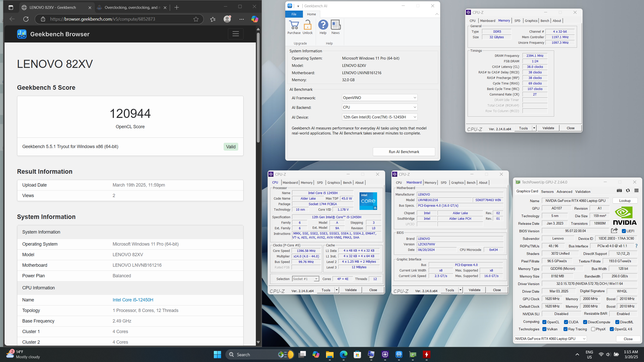
Task: Toggle Vulkan checkbox in GPU-Z
Action: tap(544, 329)
